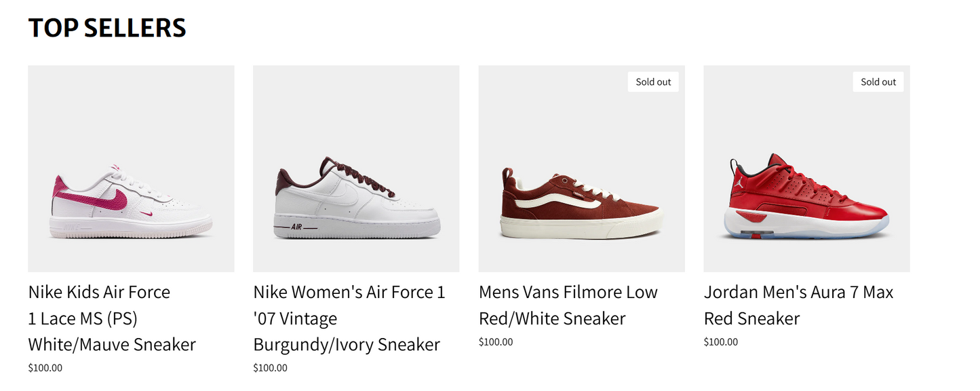Viewport: 980px width, 391px height.
Task: Click the TOP SELLERS heading
Action: pyautogui.click(x=107, y=28)
